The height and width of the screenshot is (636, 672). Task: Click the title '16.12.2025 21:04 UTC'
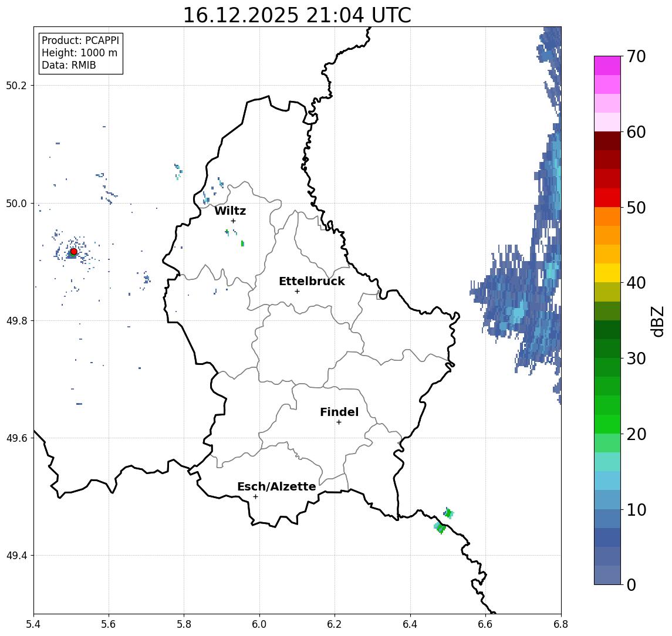pos(297,15)
